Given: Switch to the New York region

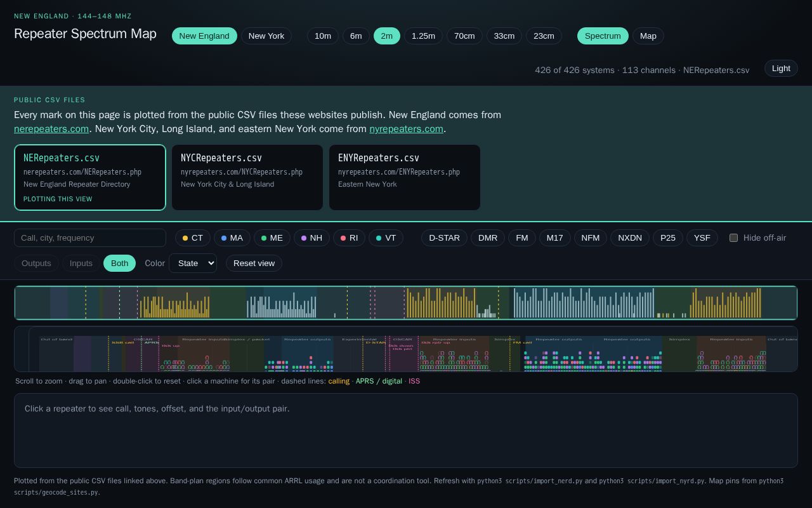Looking at the screenshot, I should point(266,36).
